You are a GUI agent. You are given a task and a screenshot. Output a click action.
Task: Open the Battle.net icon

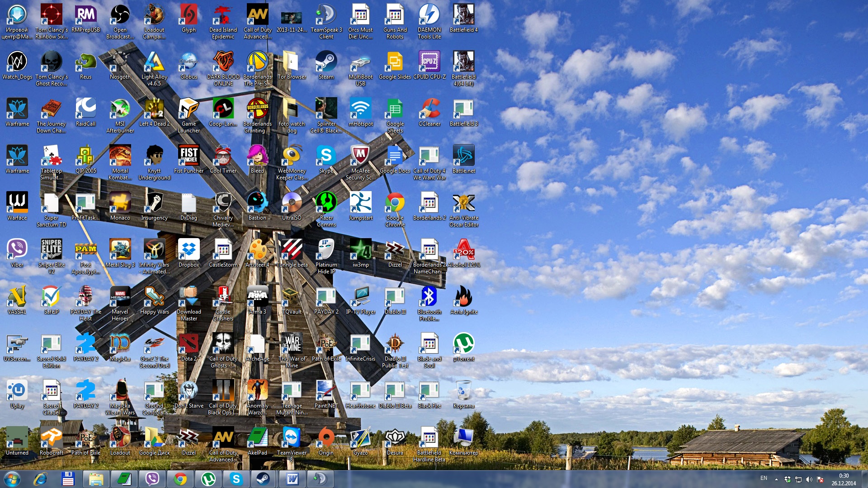click(463, 160)
